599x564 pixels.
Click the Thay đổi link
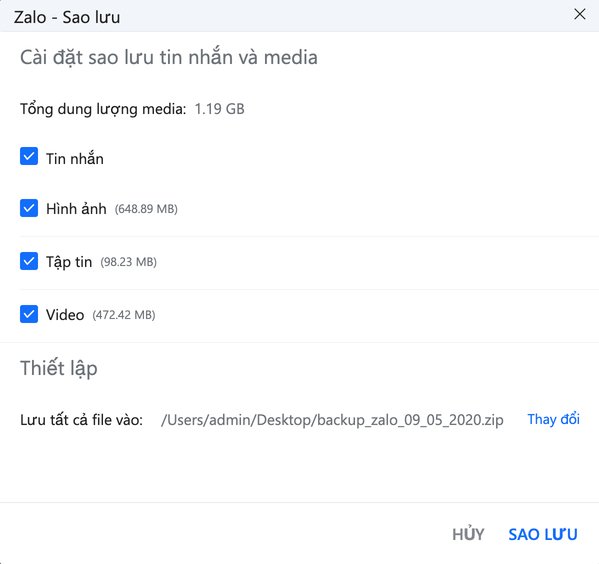coord(554,419)
